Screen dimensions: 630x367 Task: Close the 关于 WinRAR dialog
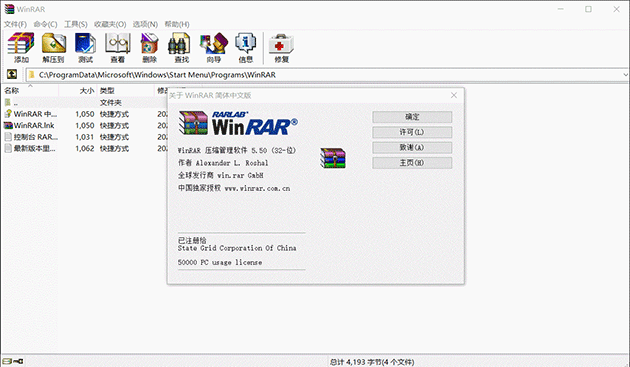pos(454,95)
